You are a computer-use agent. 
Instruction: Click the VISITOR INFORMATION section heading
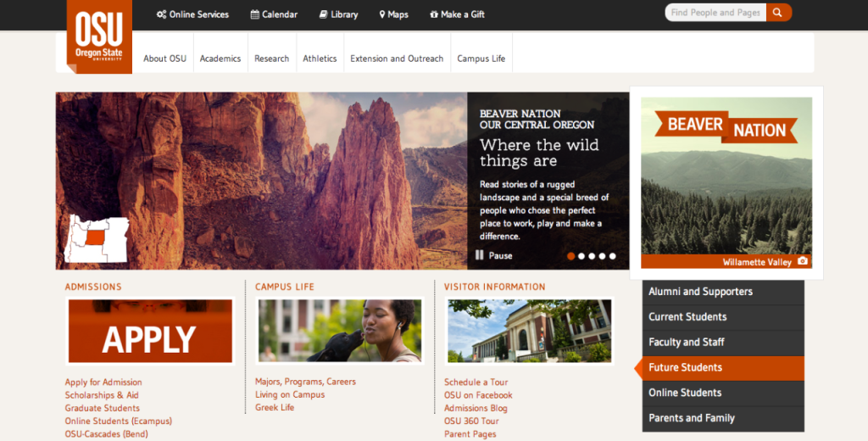click(x=495, y=287)
